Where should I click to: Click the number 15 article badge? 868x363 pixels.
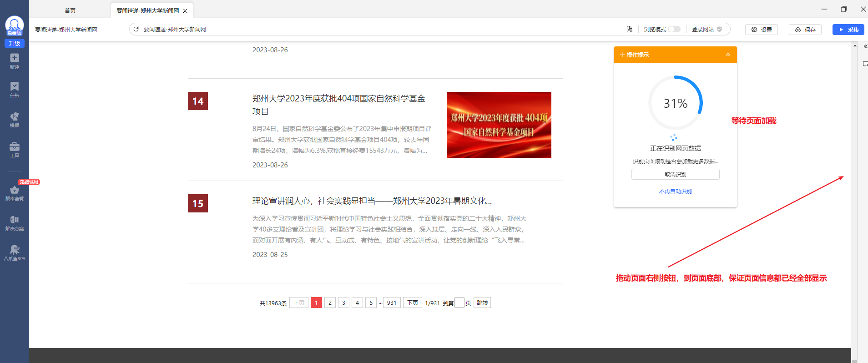(198, 203)
